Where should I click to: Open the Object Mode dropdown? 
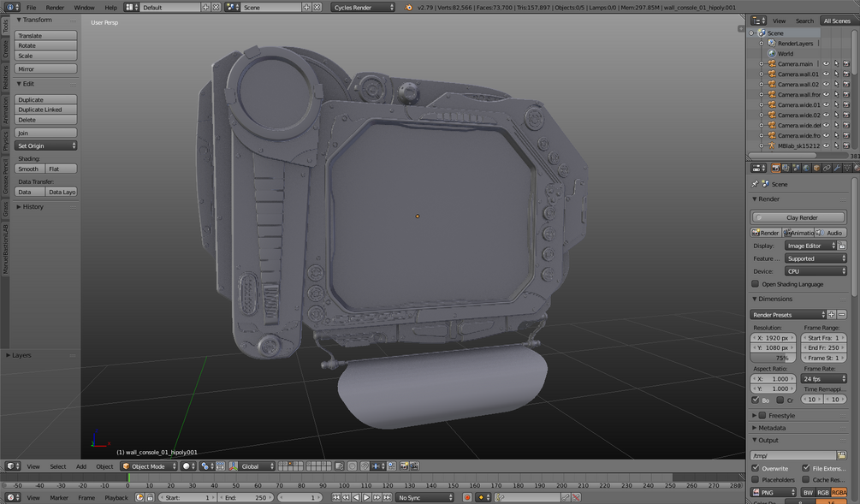tap(149, 466)
